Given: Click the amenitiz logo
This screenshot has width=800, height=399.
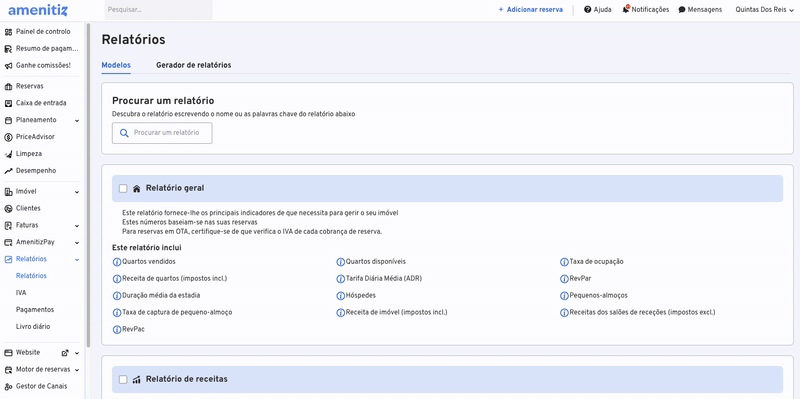Looking at the screenshot, I should coord(38,10).
